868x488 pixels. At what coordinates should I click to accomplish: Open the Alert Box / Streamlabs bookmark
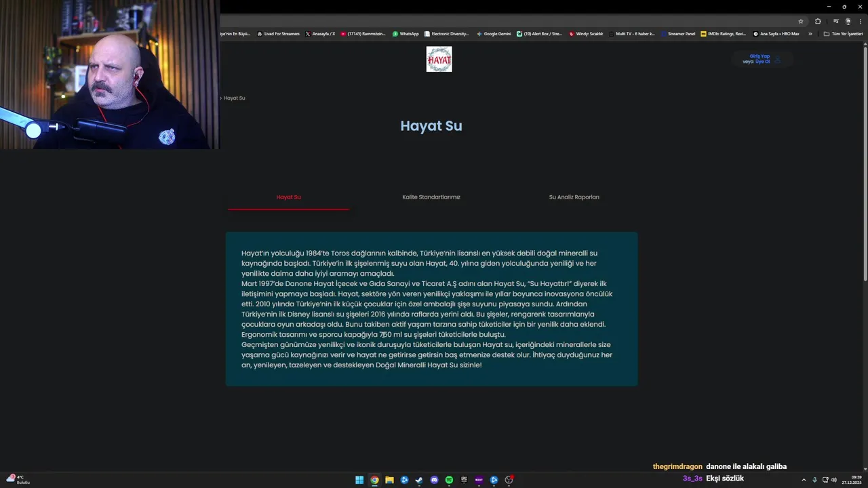[x=540, y=34]
